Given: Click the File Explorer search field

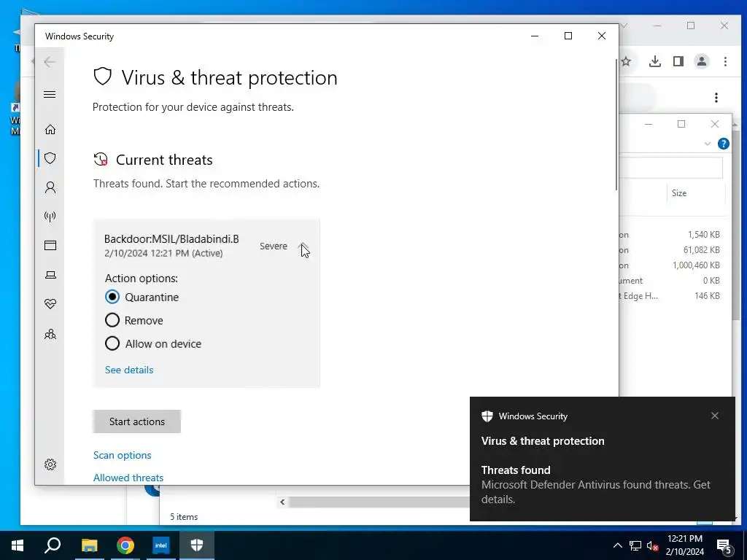Looking at the screenshot, I should pos(671,168).
